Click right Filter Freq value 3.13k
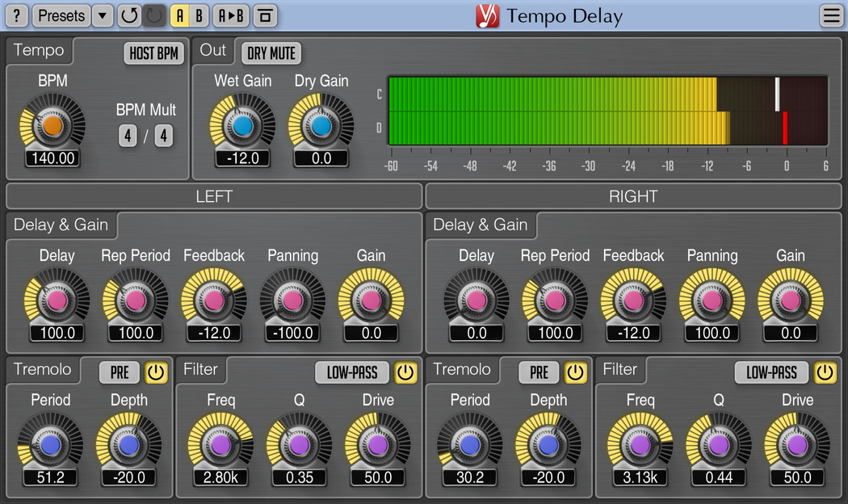 point(640,477)
